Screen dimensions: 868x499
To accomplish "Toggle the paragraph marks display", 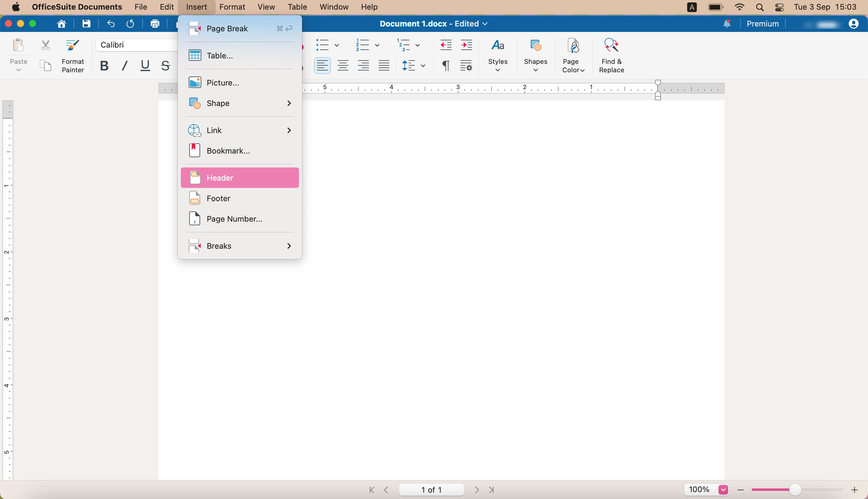I will tap(446, 65).
